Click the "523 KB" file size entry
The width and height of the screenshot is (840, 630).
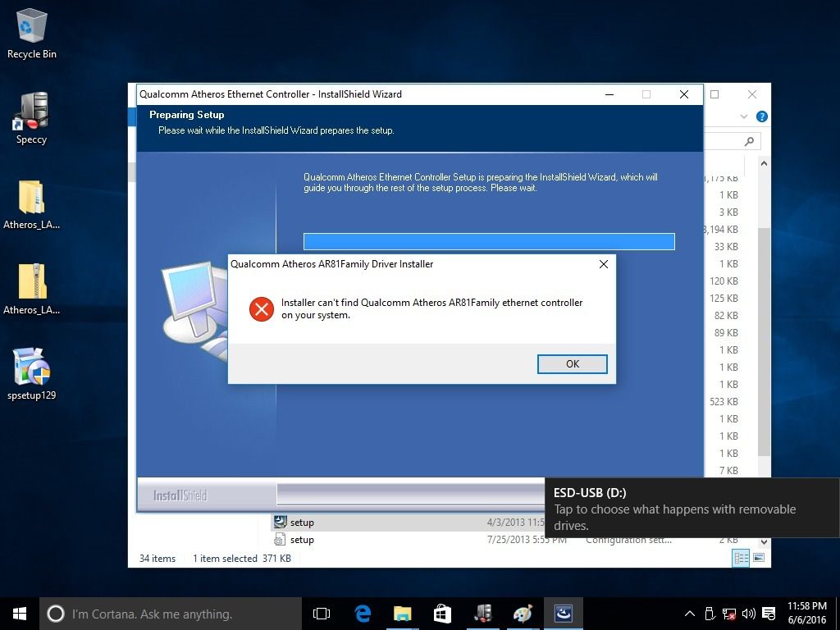[724, 402]
